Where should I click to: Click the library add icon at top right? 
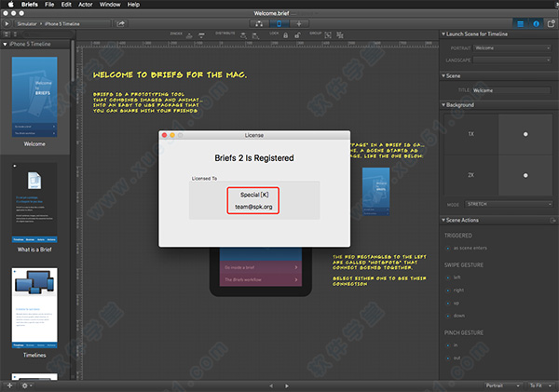(x=552, y=23)
